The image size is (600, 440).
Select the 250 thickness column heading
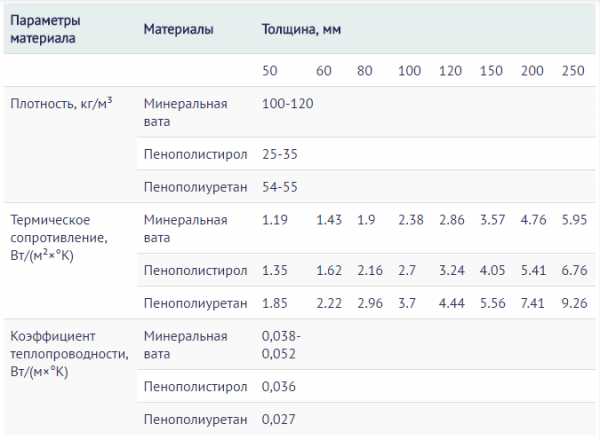[573, 70]
